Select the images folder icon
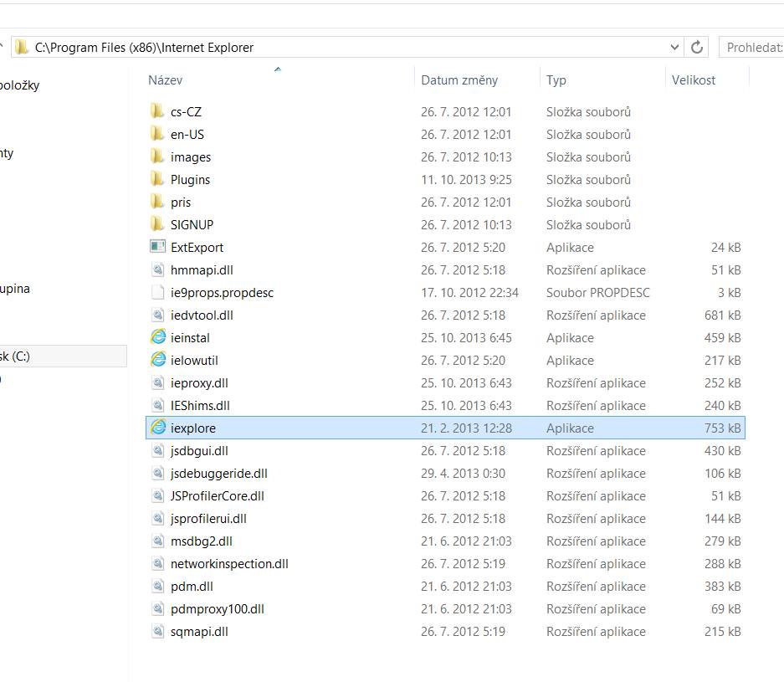This screenshot has height=682, width=784. (x=157, y=156)
